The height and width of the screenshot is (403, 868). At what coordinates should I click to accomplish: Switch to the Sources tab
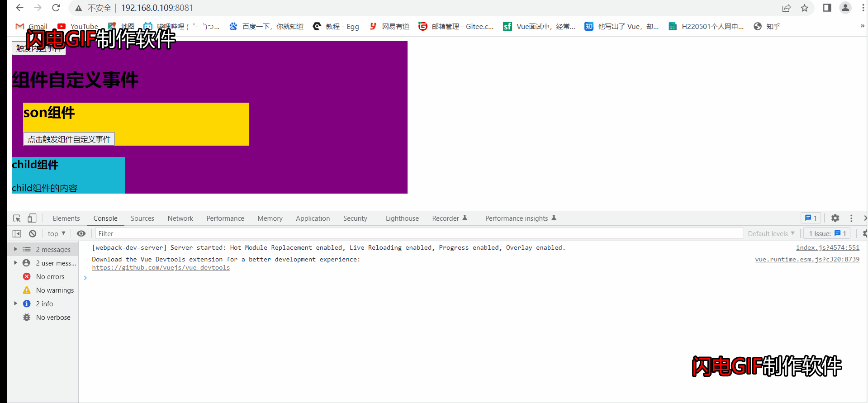point(142,218)
